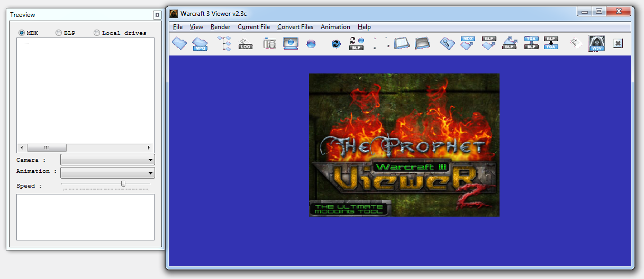Open the LOG toolbar icon
Screen dimensions: 644x279
[245, 43]
